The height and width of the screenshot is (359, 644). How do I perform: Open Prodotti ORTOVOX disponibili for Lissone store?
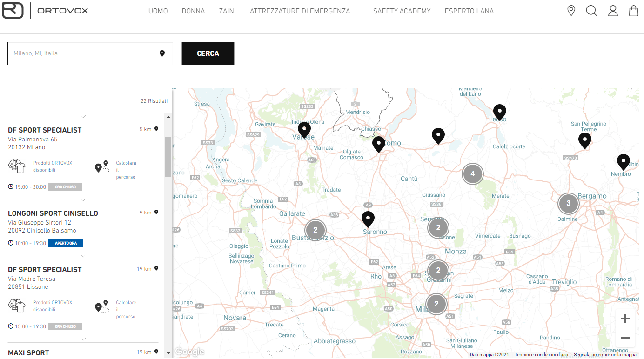pyautogui.click(x=53, y=306)
